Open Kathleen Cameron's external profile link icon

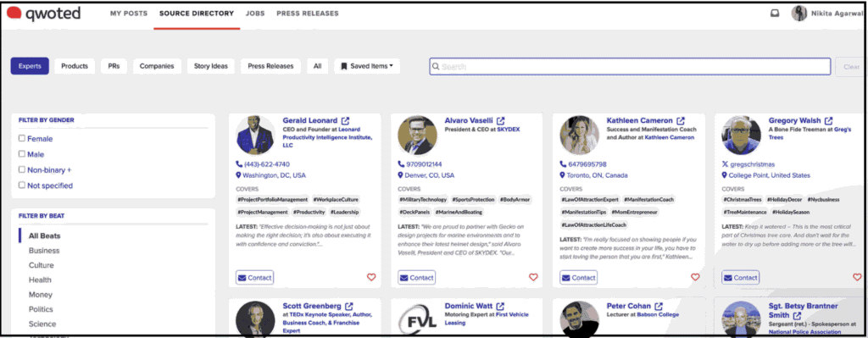coord(681,120)
